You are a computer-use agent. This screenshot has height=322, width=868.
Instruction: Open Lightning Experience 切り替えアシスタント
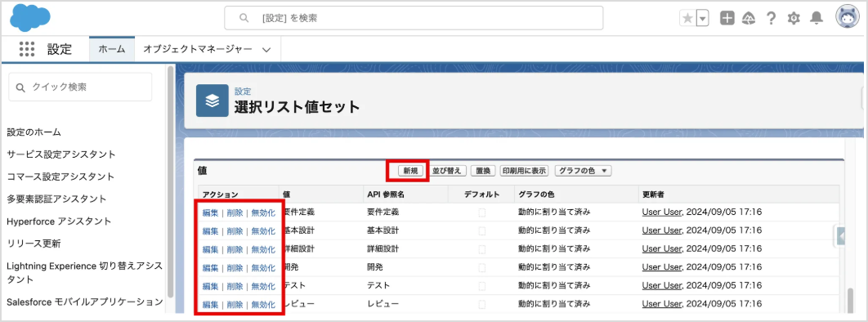tap(84, 272)
